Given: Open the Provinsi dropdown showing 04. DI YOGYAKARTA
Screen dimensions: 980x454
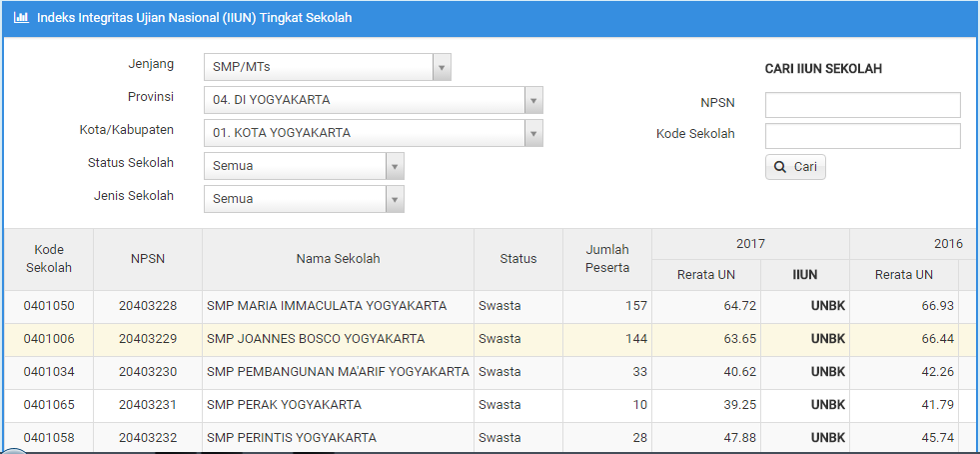Looking at the screenshot, I should click(x=374, y=100).
